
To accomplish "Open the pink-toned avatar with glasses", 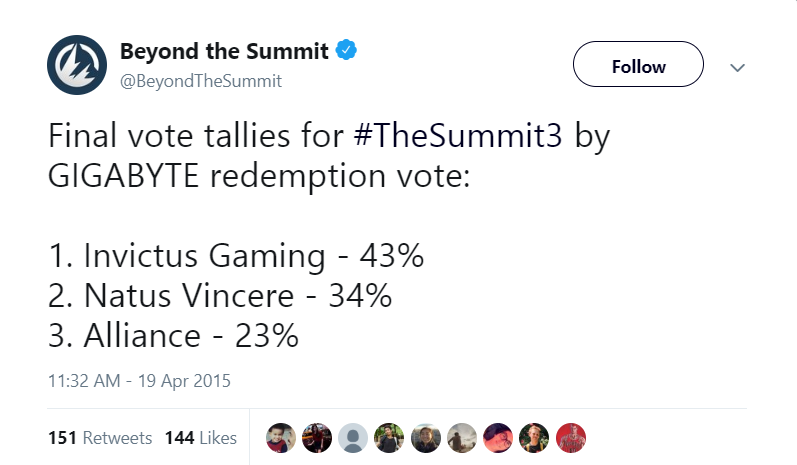I will (498, 438).
